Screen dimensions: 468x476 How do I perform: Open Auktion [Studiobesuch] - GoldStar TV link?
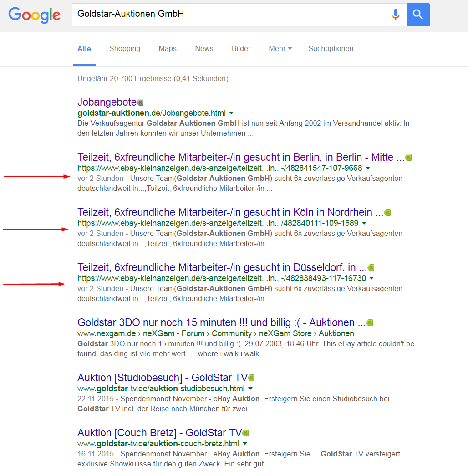click(163, 378)
